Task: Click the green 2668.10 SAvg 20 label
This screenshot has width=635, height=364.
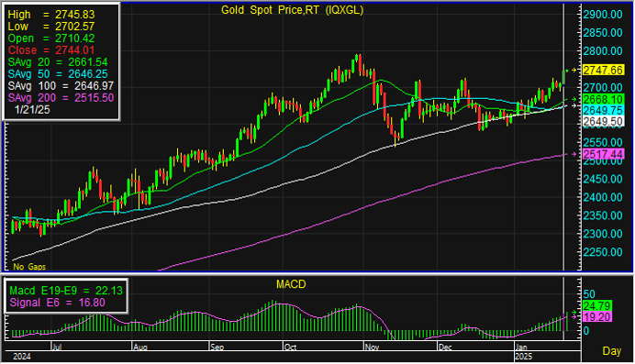Action: coord(603,100)
